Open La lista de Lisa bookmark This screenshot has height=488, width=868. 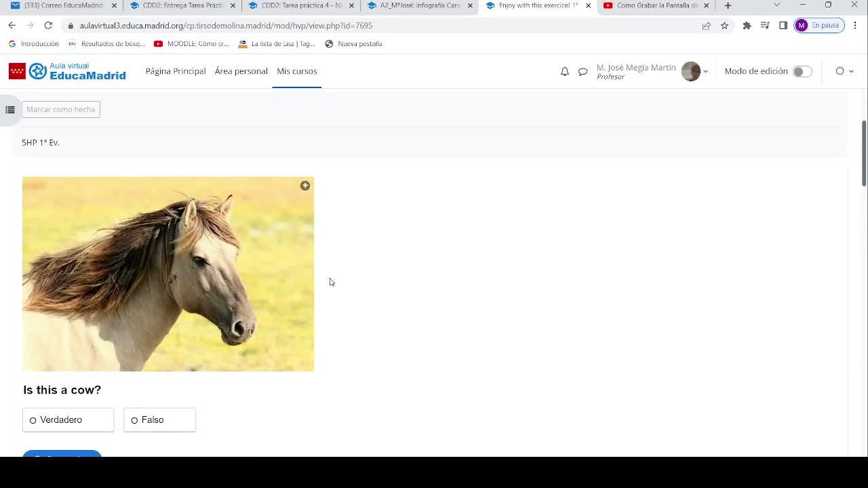pyautogui.click(x=277, y=44)
